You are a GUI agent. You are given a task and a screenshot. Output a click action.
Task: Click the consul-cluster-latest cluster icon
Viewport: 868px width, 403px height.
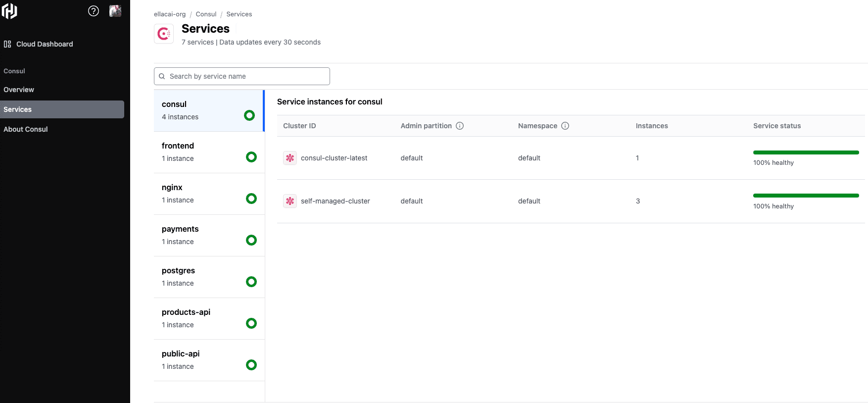(290, 158)
